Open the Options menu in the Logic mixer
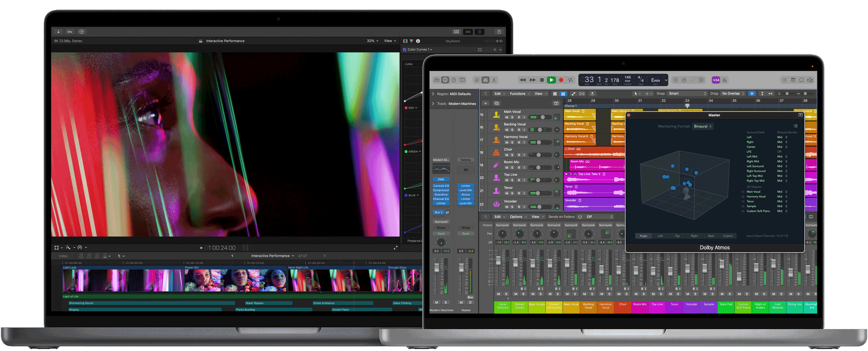Screen dimensions: 868x351 click(518, 217)
